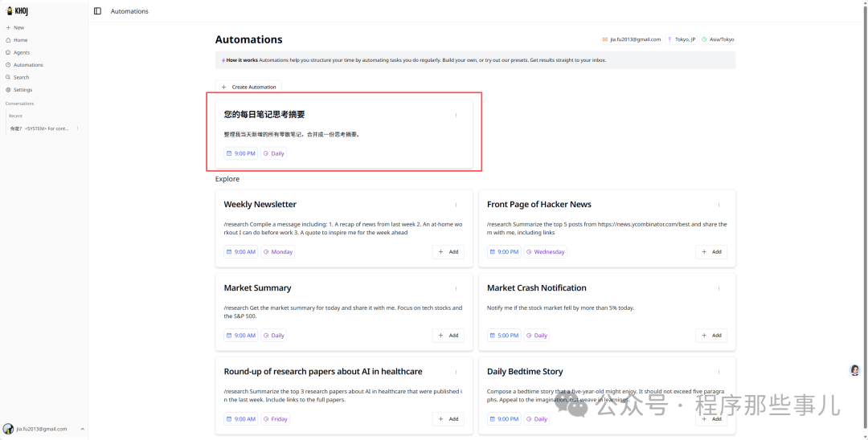Screen dimensions: 868x440
Task: Click 9:00 PM badge on Daily Bedtime Story
Action: (504, 418)
